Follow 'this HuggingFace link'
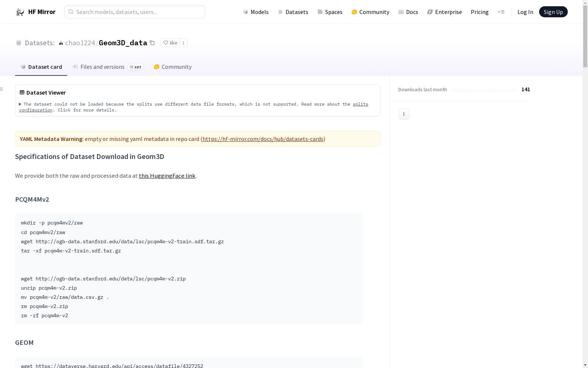The height and width of the screenshot is (368, 588). coord(167,176)
